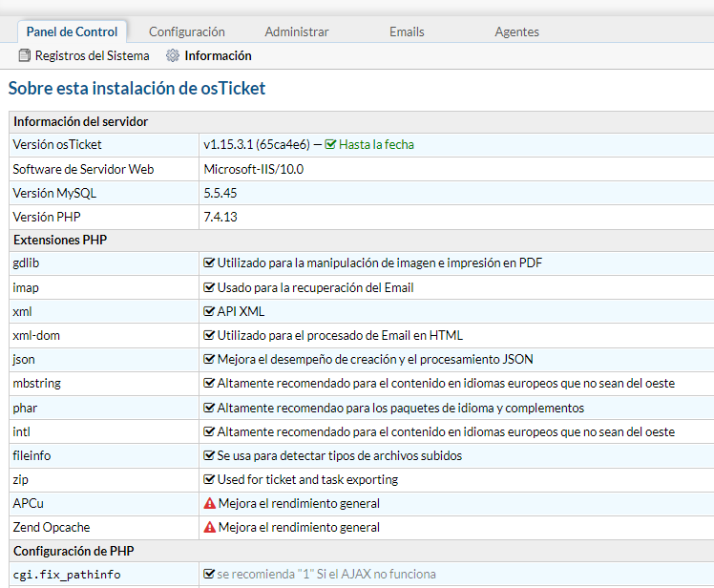The image size is (714, 588).
Task: Open the Administrar tab
Action: tap(297, 31)
